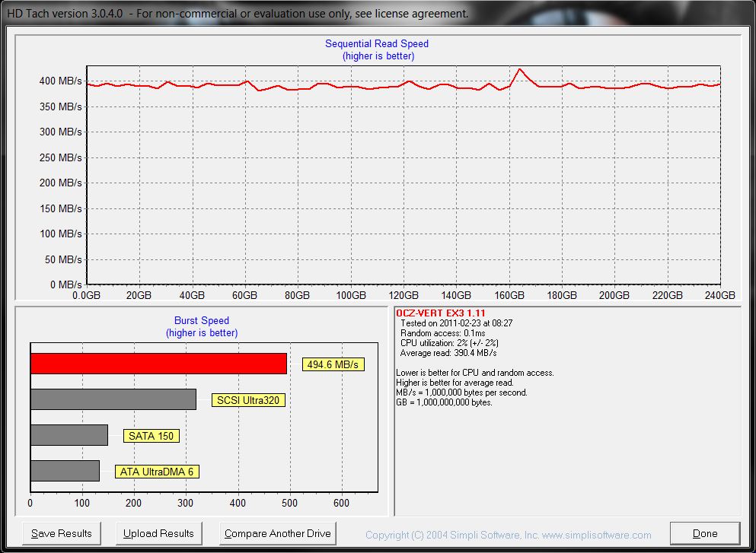756x553 pixels.
Task: Click the Save Results button
Action: (62, 533)
